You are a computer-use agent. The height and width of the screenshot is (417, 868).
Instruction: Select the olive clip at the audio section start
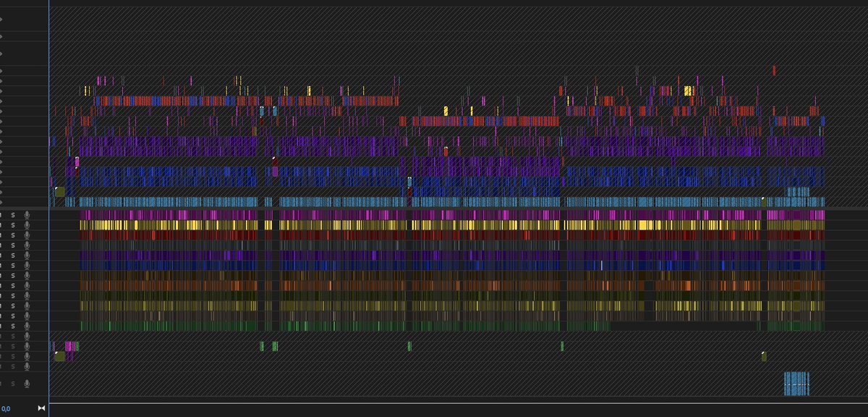pos(60,356)
